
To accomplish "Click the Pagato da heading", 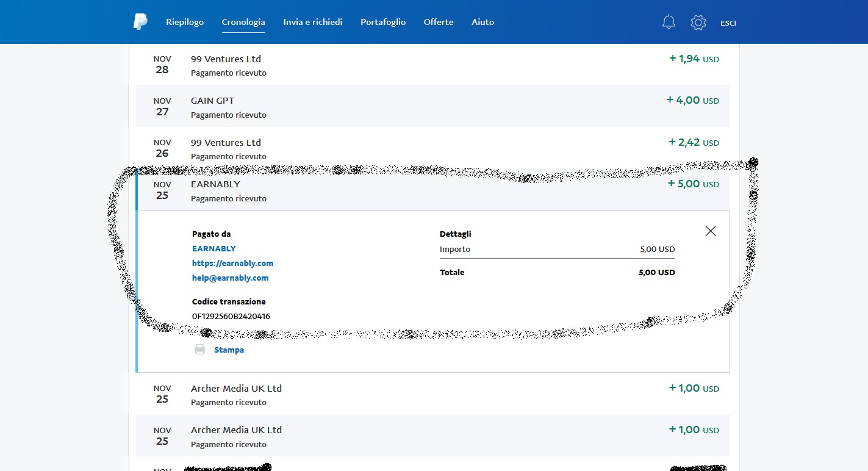I will [212, 234].
